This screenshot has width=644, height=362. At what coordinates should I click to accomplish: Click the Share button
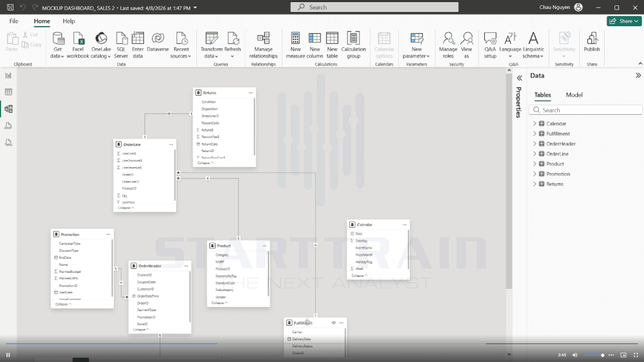[624, 21]
